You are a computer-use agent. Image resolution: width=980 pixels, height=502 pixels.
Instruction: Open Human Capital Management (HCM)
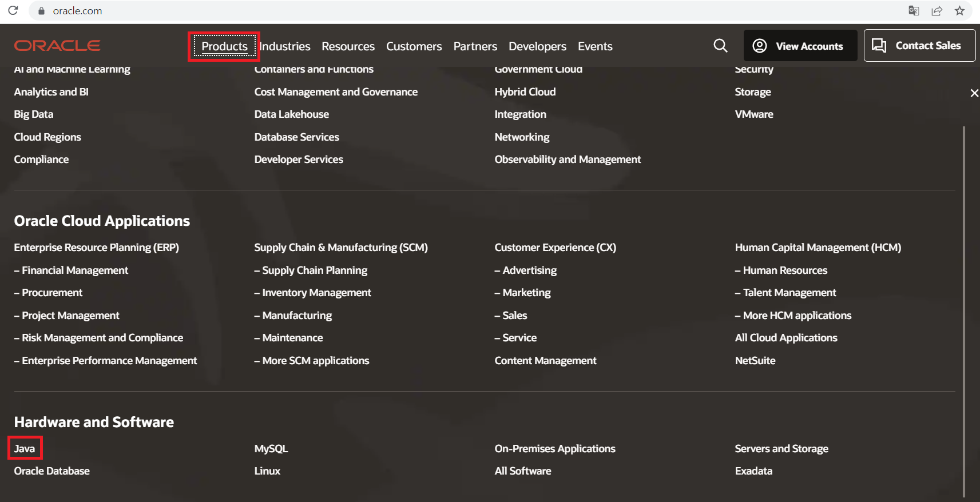818,248
